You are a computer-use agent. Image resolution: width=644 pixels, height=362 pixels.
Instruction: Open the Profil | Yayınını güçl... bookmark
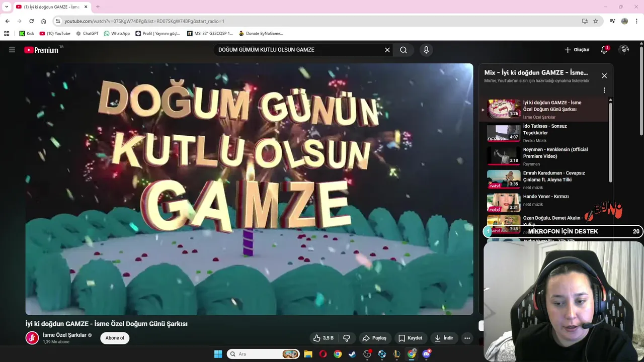[158, 34]
